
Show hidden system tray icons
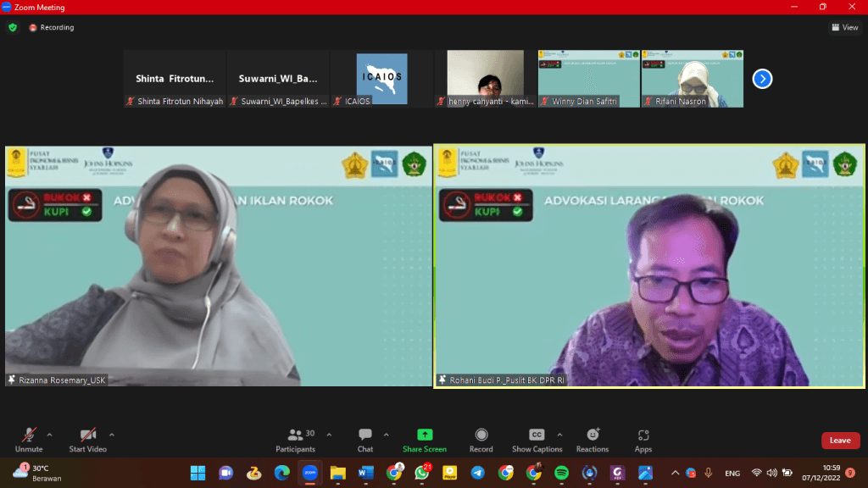675,473
